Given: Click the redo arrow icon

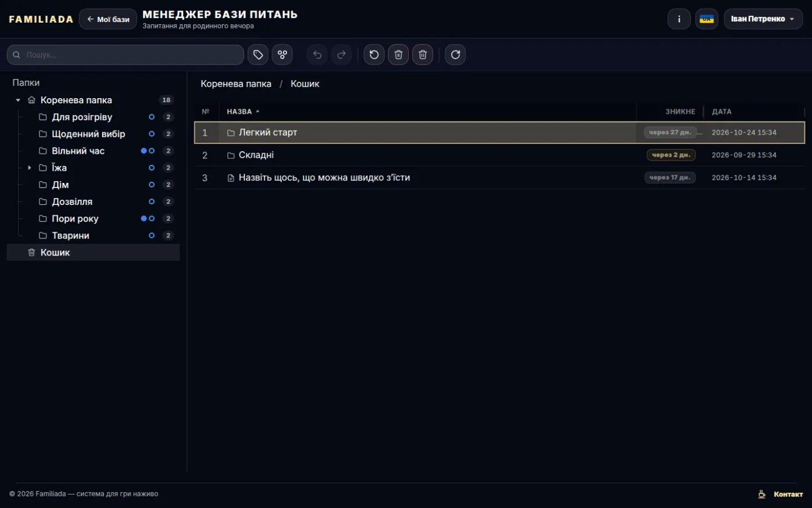Looking at the screenshot, I should (x=342, y=55).
